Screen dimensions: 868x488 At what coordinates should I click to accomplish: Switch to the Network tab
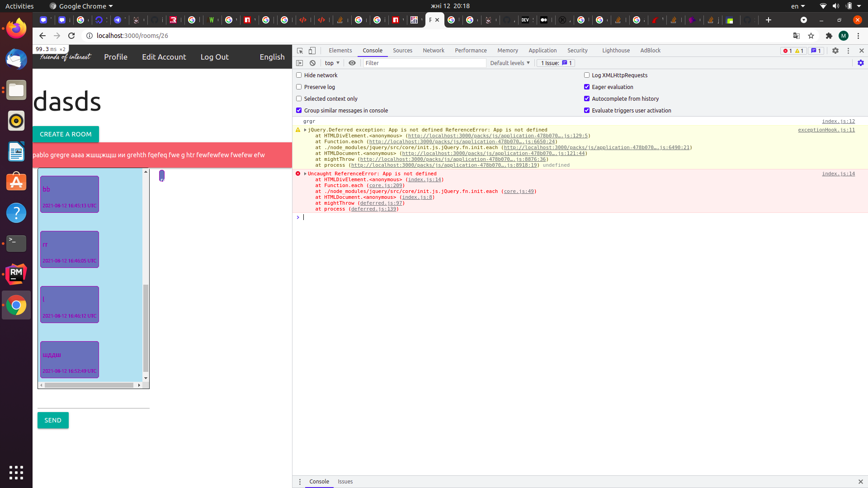tap(433, 51)
